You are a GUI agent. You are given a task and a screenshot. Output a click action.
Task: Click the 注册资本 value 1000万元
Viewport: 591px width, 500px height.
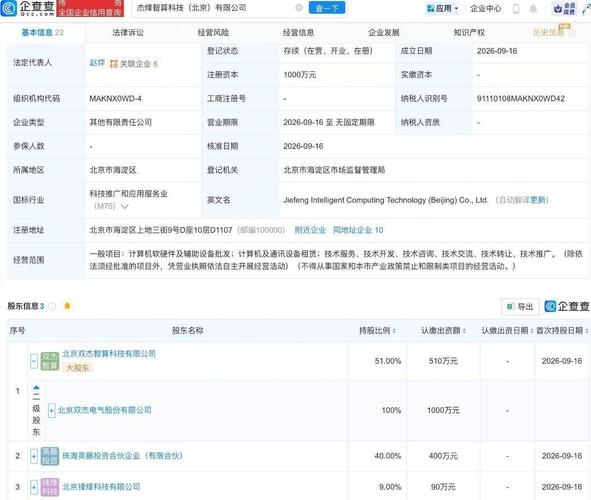click(x=300, y=75)
